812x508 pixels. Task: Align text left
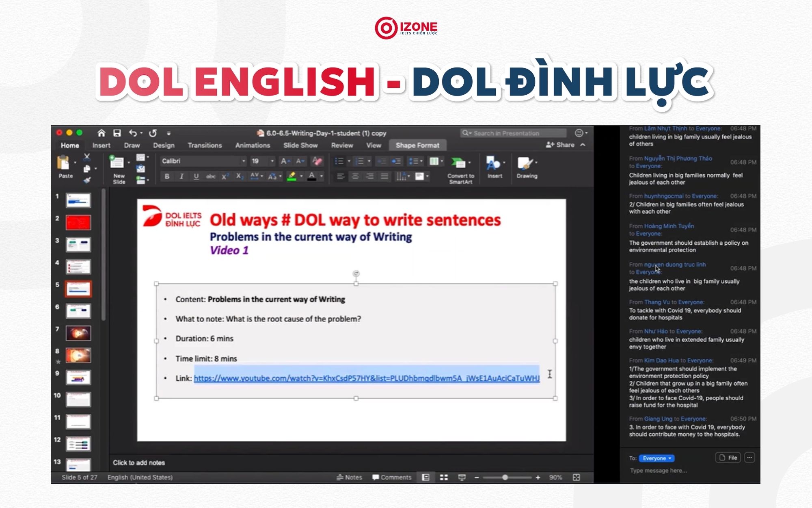pyautogui.click(x=340, y=176)
